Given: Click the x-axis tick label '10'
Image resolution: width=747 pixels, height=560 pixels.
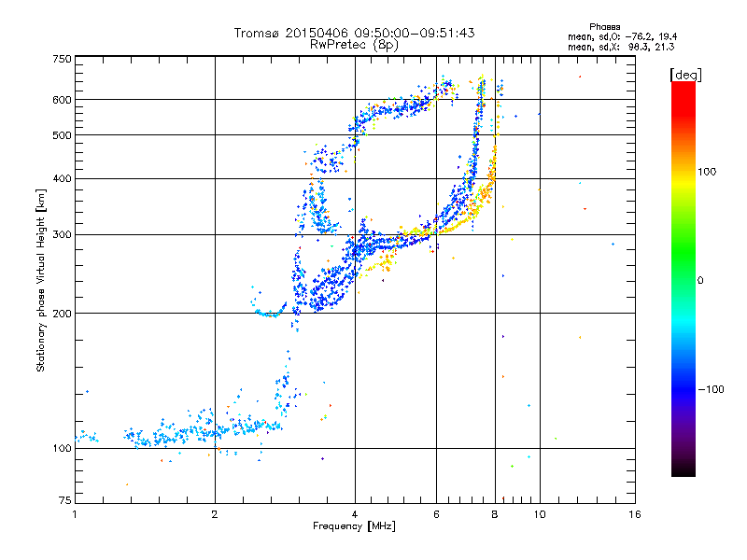Looking at the screenshot, I should pos(540,514).
